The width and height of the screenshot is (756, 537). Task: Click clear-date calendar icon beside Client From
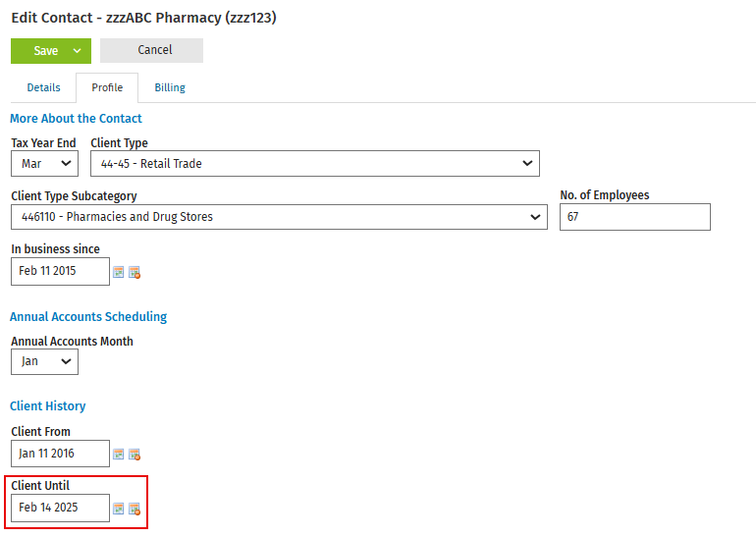pos(135,455)
